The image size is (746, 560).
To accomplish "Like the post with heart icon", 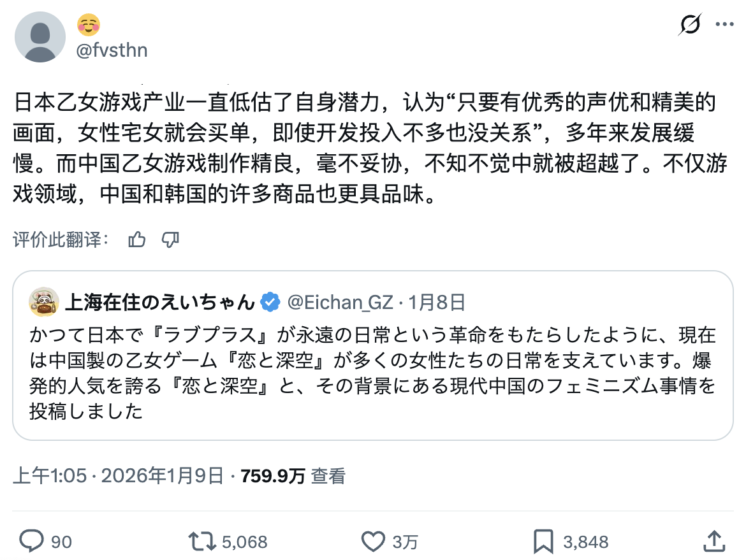I will [373, 542].
